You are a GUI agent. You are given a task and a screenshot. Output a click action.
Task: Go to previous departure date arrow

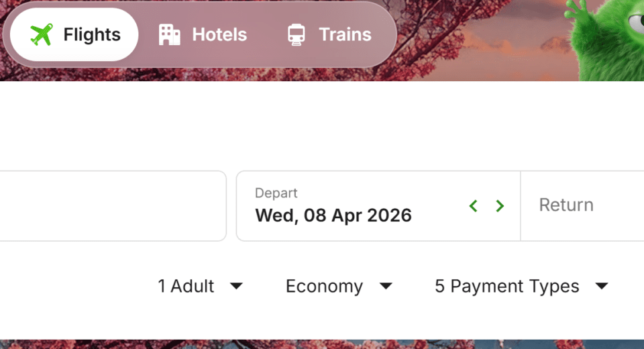[x=474, y=206]
